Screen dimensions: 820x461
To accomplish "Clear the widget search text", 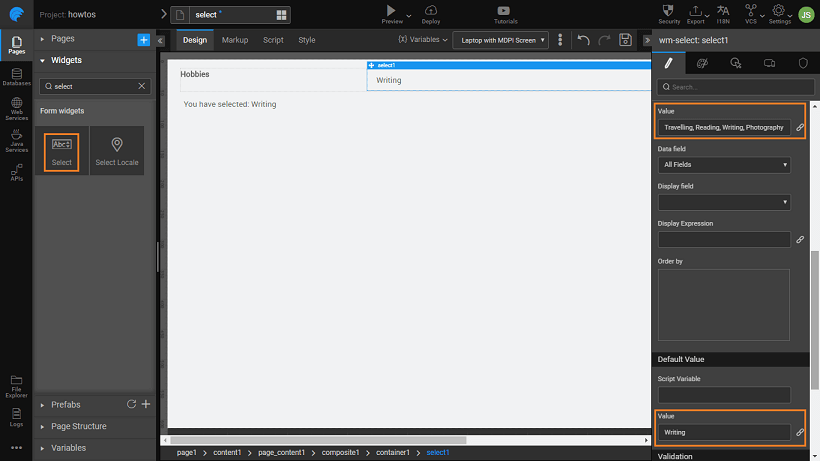I will [x=142, y=87].
